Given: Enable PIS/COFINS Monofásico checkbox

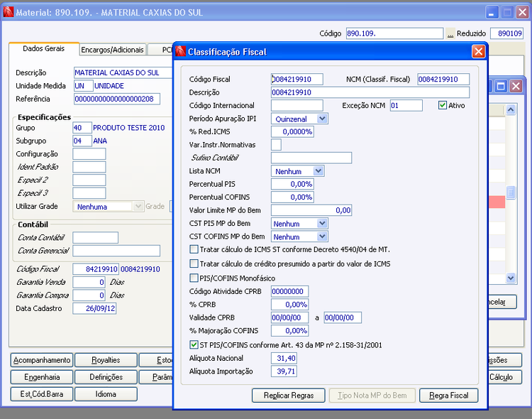Looking at the screenshot, I should point(194,278).
